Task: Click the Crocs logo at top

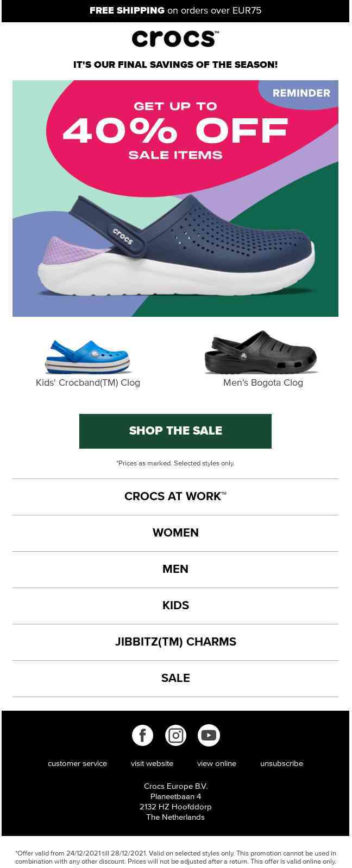Action: (x=175, y=39)
